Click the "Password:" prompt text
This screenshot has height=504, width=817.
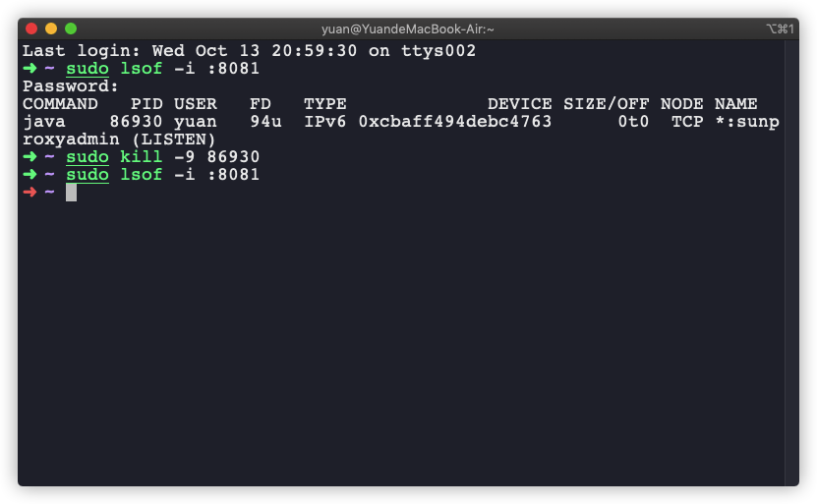click(x=71, y=86)
